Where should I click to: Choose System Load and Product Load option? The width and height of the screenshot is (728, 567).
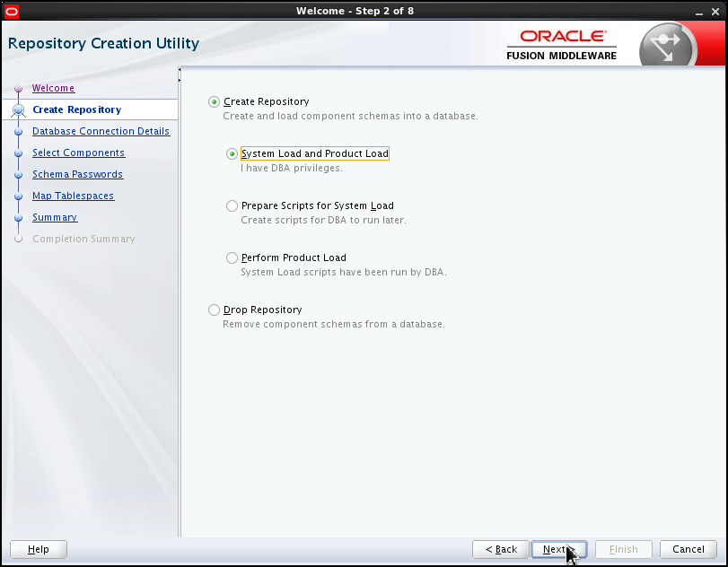(x=232, y=153)
